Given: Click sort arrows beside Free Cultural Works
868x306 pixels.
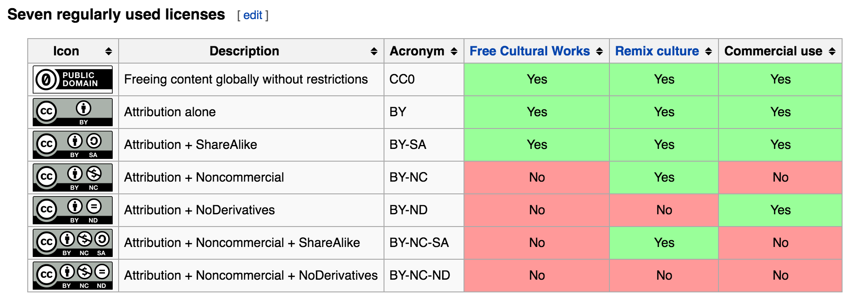Looking at the screenshot, I should click(599, 51).
